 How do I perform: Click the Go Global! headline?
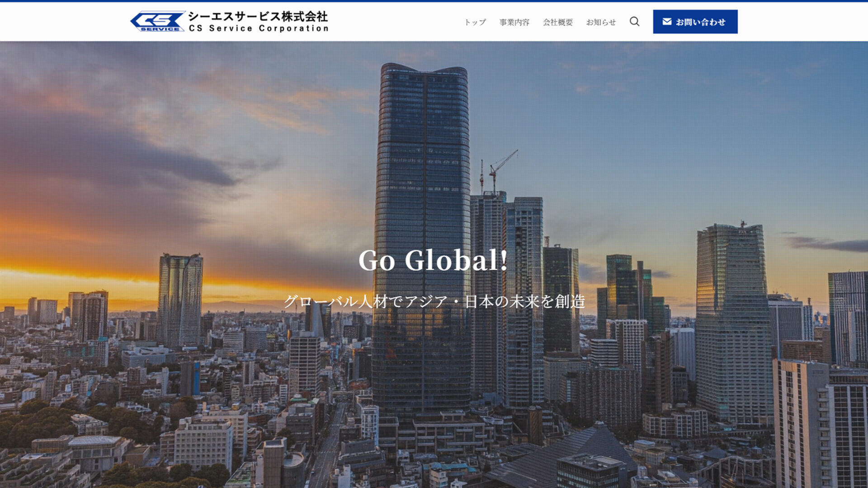(433, 260)
